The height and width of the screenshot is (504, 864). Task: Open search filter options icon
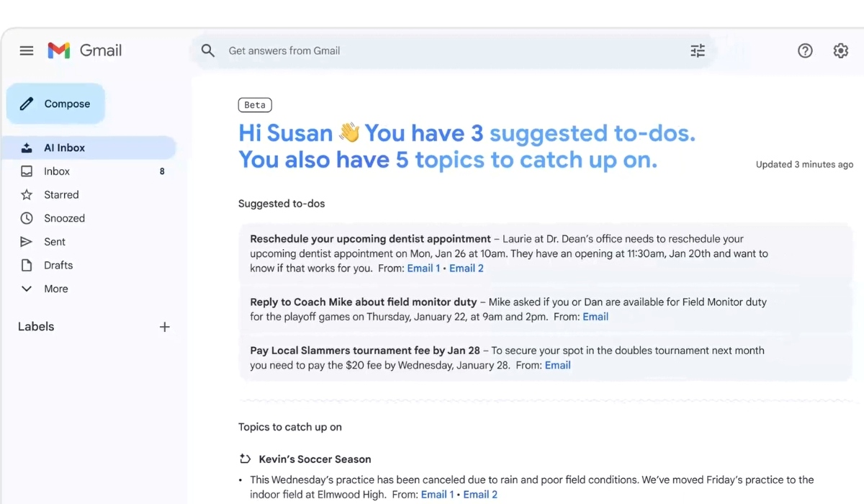click(697, 50)
